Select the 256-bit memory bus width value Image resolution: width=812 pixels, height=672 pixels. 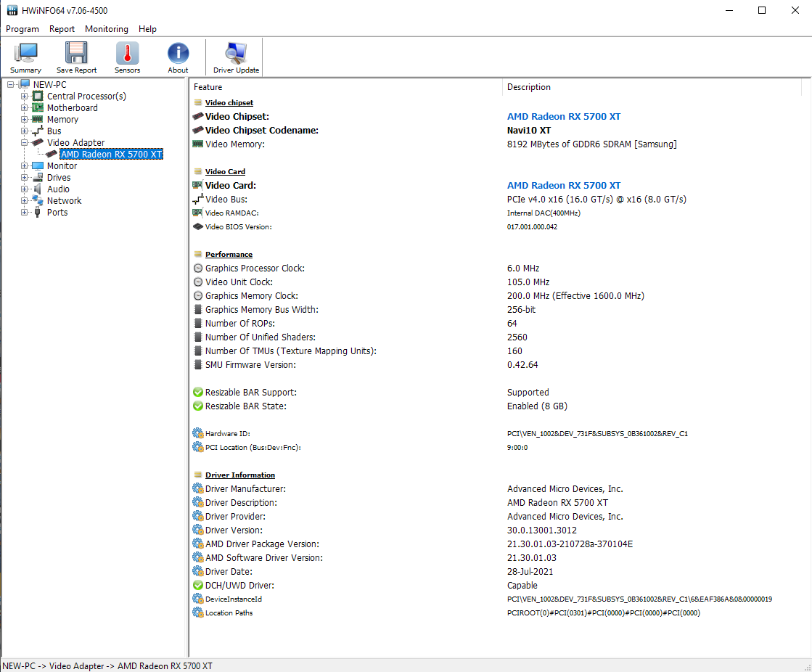(x=521, y=310)
